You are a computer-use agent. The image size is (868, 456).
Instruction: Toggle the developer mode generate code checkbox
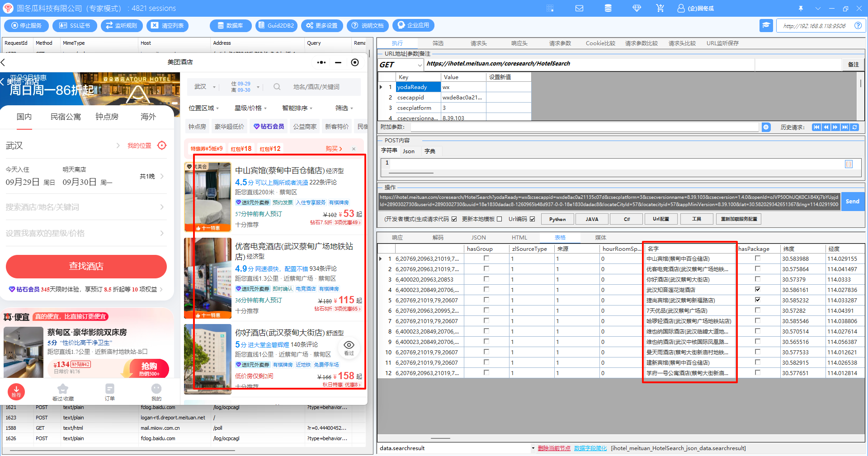454,219
